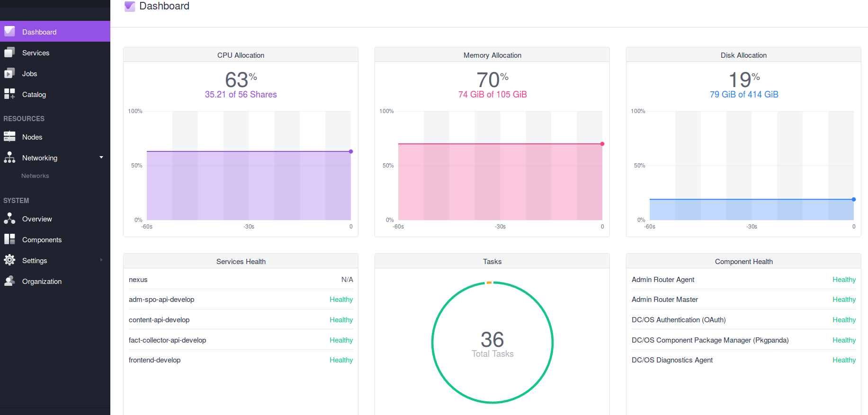868x415 pixels.
Task: Click the Services Health panel title
Action: (x=241, y=261)
